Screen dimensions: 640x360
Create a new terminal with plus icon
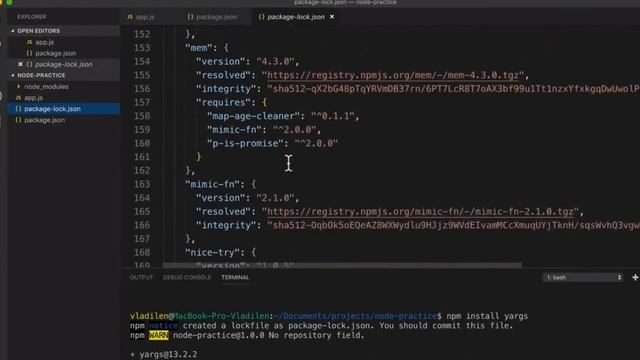coord(635,278)
